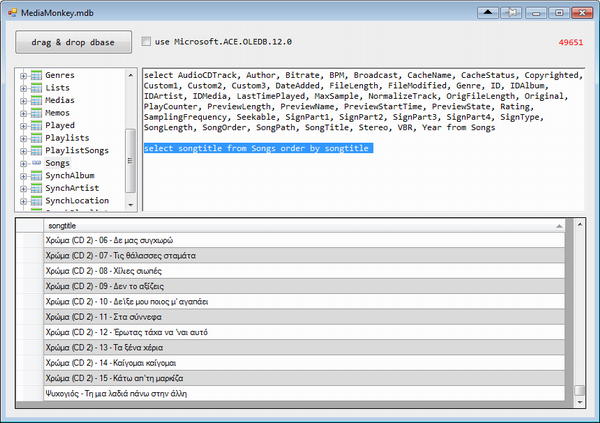Select row 'Χρώμα (CD 2) - 13 - Τα ξένα χέρια'

[x=304, y=347]
